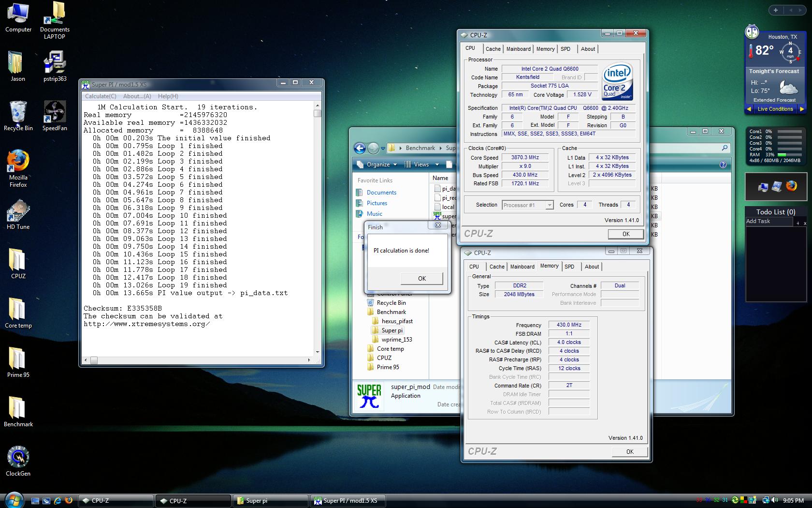Launch the ClockGen desktop icon

pyautogui.click(x=18, y=461)
